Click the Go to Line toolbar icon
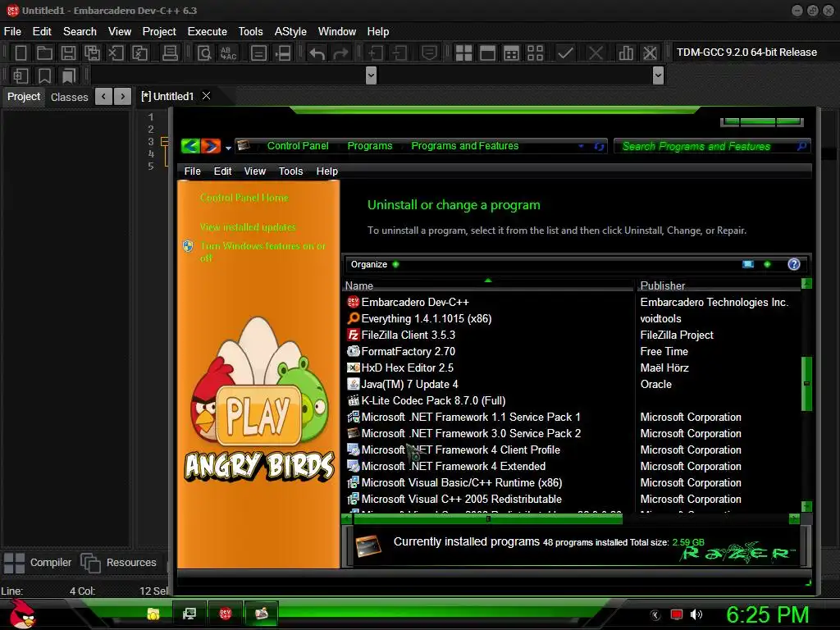 tap(283, 52)
